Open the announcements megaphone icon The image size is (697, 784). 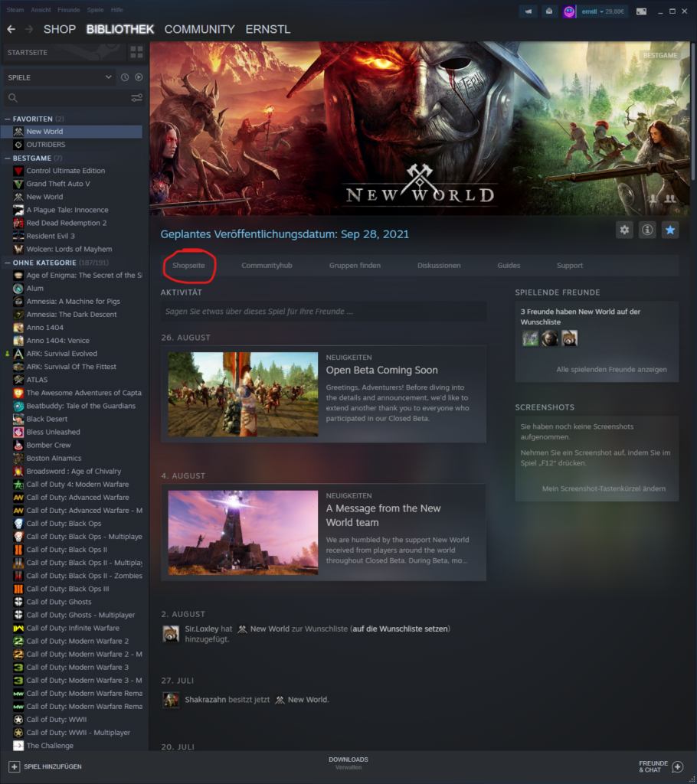pyautogui.click(x=528, y=11)
